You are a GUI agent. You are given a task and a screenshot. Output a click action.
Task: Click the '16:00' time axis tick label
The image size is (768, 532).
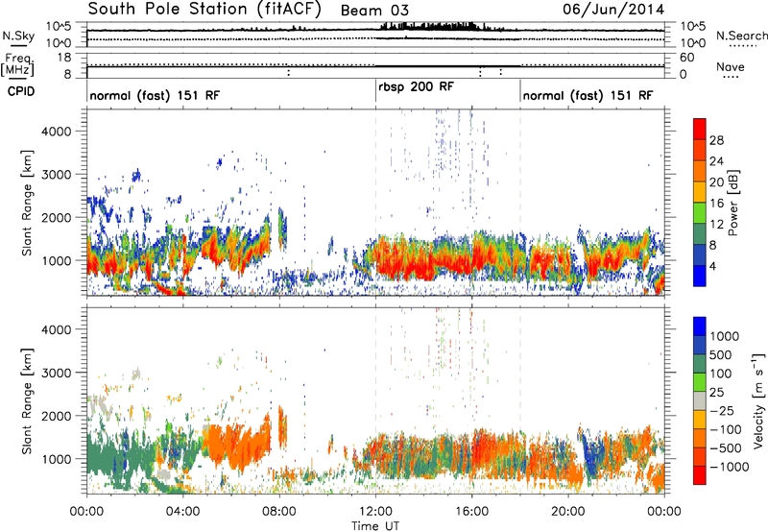[471, 512]
